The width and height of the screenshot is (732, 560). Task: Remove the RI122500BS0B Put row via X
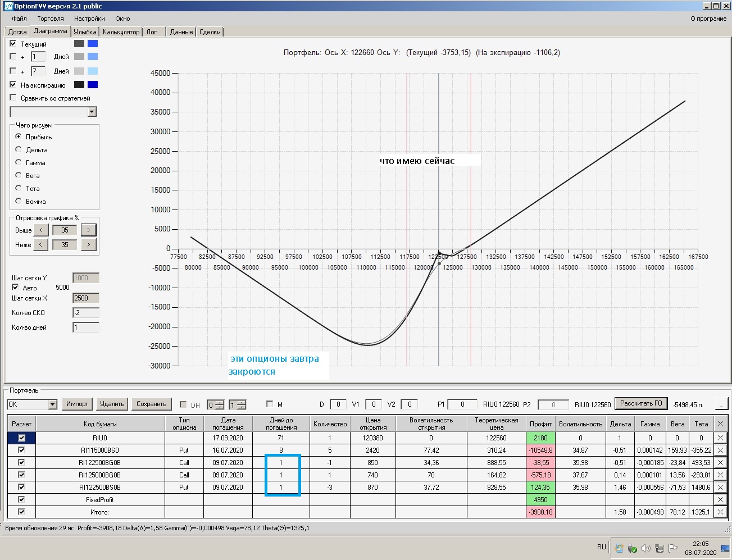click(x=720, y=487)
